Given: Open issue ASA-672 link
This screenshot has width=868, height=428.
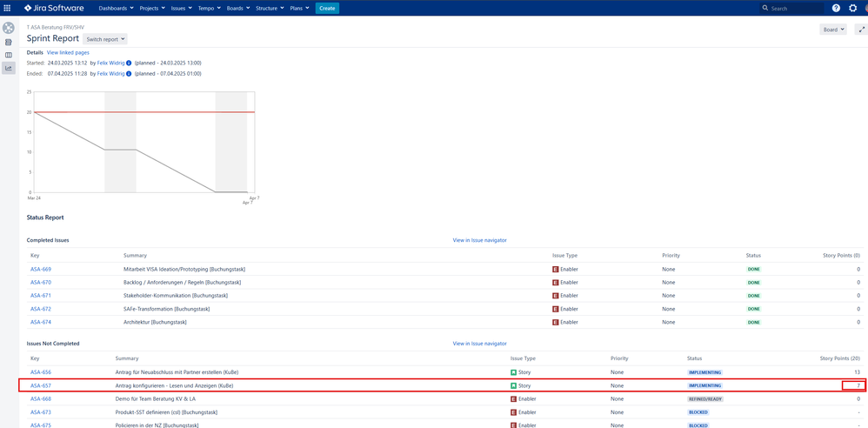Looking at the screenshot, I should (41, 309).
